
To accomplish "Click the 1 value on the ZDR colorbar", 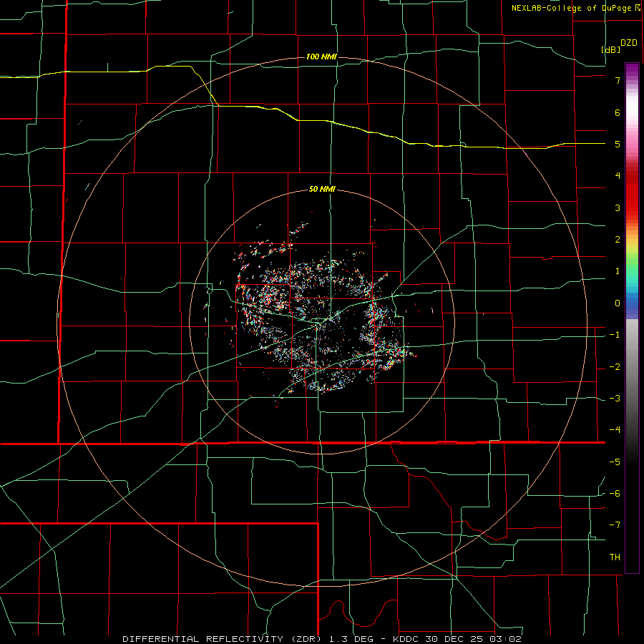I will [618, 271].
